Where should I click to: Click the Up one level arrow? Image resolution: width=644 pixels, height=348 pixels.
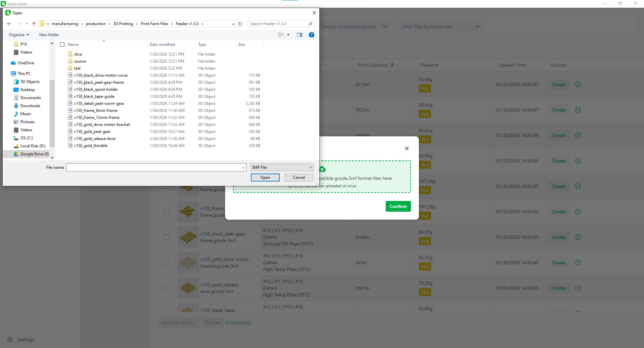[34, 24]
